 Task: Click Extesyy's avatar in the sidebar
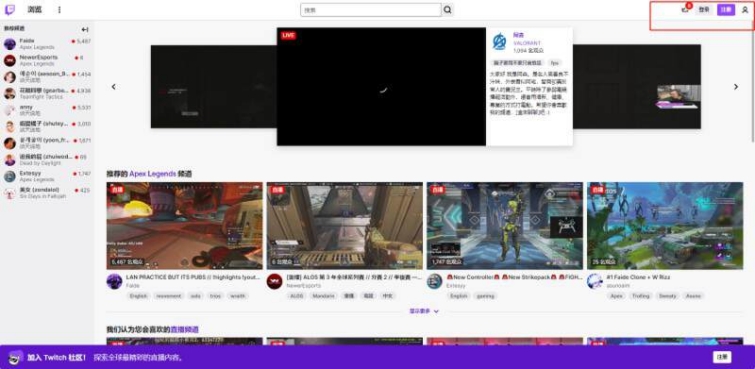pos(10,176)
